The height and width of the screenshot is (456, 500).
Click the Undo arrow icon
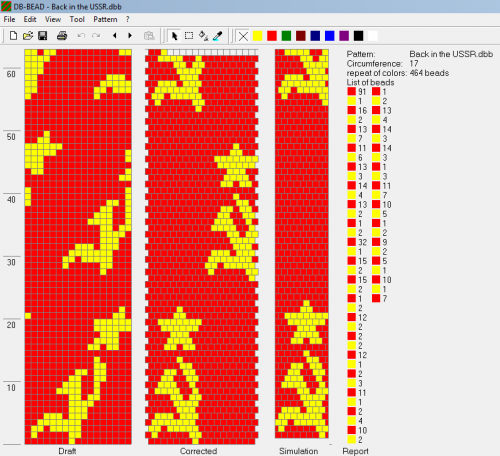81,35
